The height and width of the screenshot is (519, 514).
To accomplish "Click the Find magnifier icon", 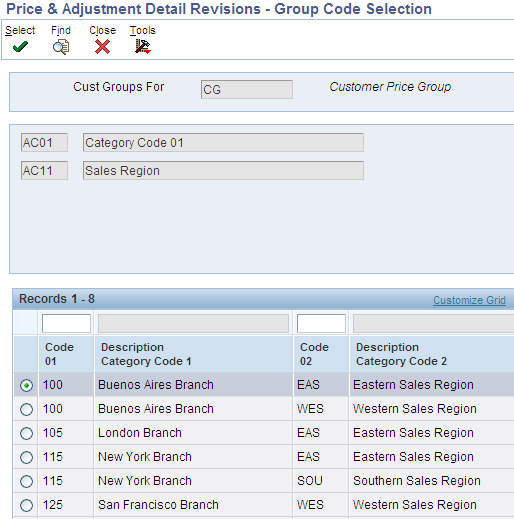I will pos(61,47).
